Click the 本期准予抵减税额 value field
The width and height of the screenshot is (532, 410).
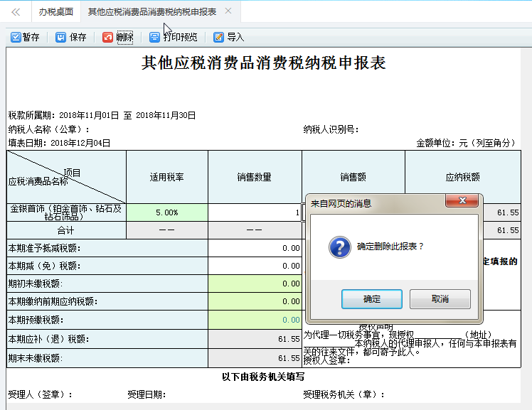(255, 248)
